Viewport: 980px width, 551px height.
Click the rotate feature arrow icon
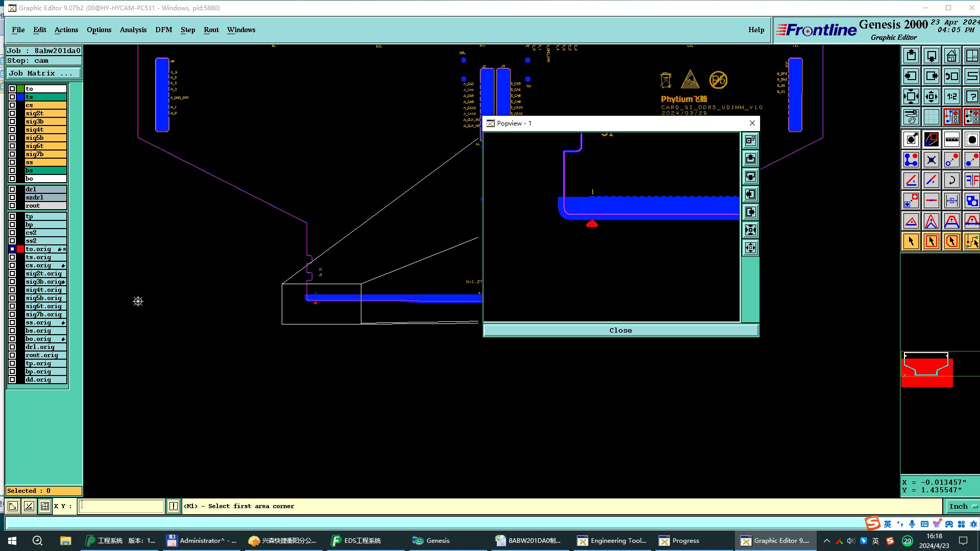951,180
